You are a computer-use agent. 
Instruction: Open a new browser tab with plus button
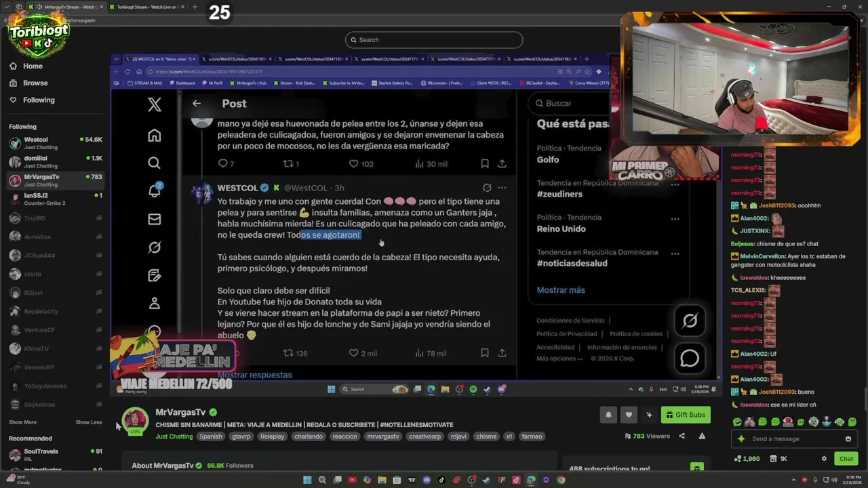195,7
